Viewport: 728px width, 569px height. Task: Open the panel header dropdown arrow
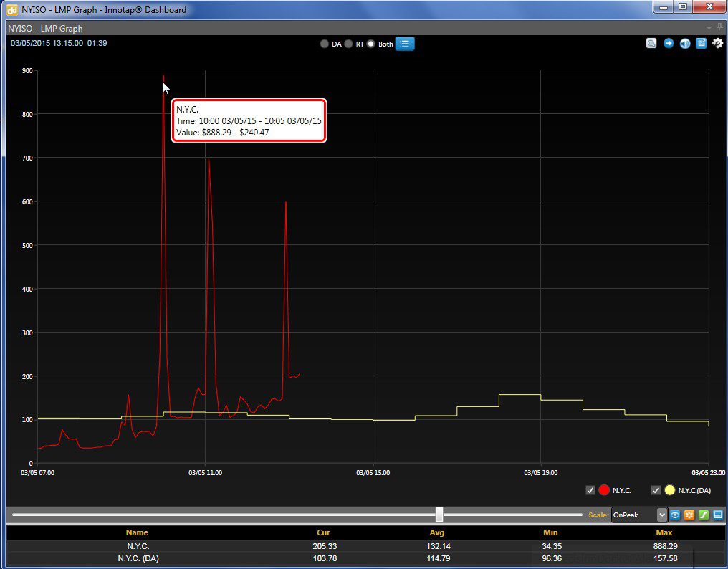(x=709, y=28)
